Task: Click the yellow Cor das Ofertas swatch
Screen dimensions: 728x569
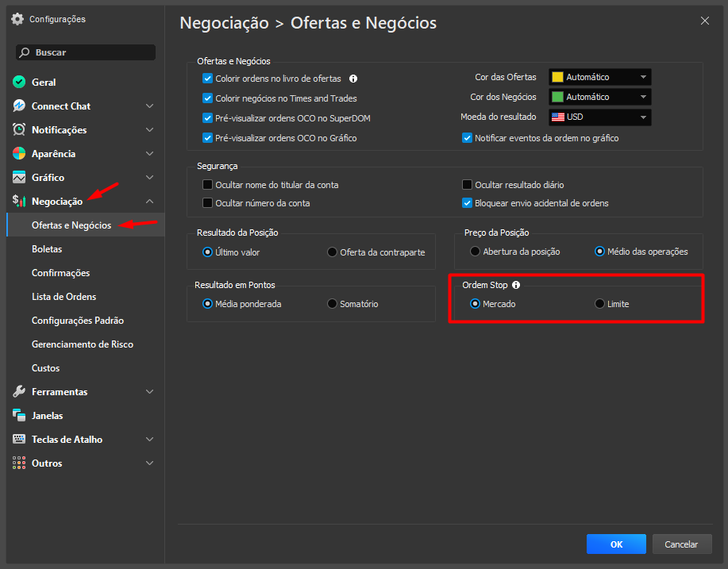Action: click(557, 77)
